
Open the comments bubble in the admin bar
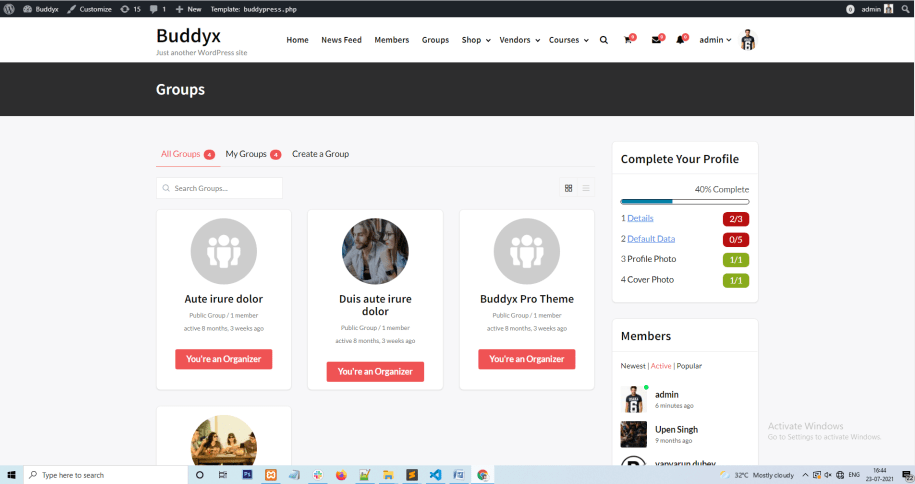pyautogui.click(x=158, y=9)
